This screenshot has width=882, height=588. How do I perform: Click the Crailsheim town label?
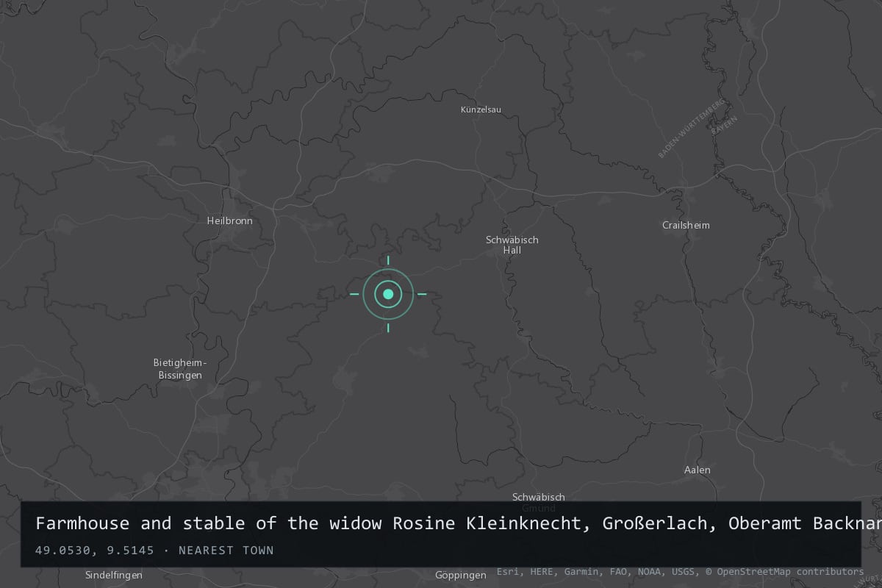tap(686, 225)
